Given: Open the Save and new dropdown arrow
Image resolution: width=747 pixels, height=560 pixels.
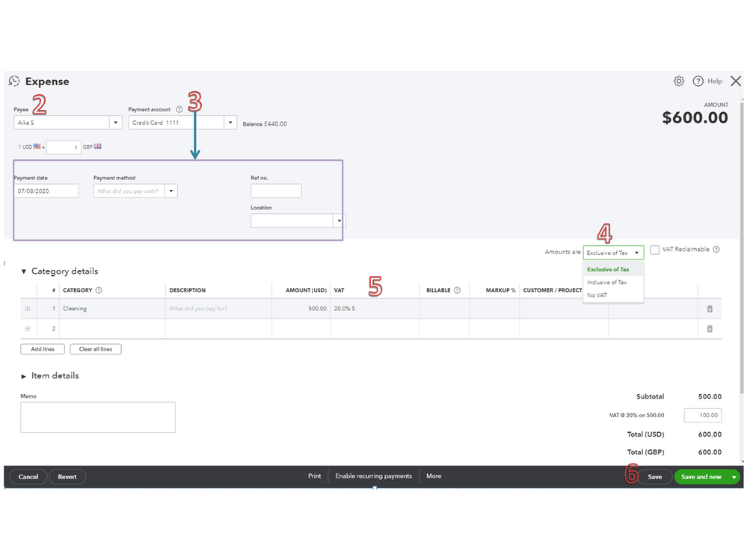Looking at the screenshot, I should pyautogui.click(x=734, y=477).
